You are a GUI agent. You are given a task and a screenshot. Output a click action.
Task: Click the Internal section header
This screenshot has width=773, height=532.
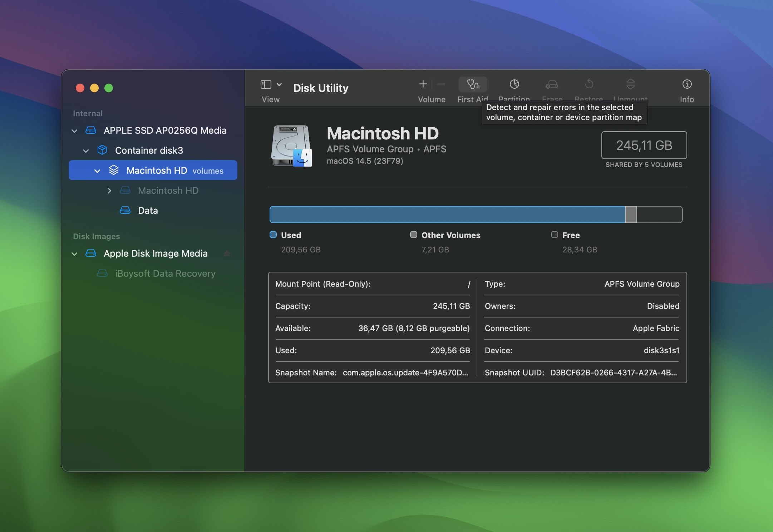pos(88,113)
